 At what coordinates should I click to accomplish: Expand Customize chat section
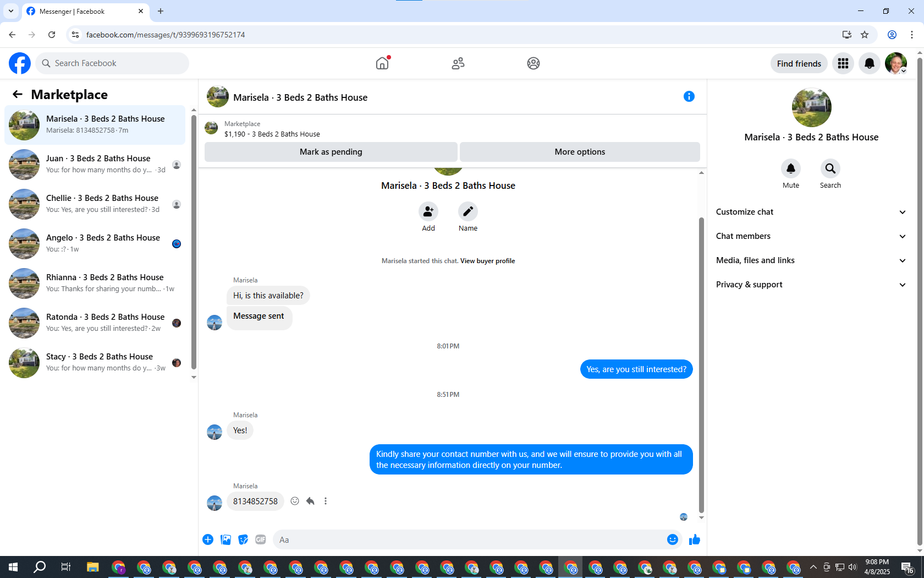811,212
